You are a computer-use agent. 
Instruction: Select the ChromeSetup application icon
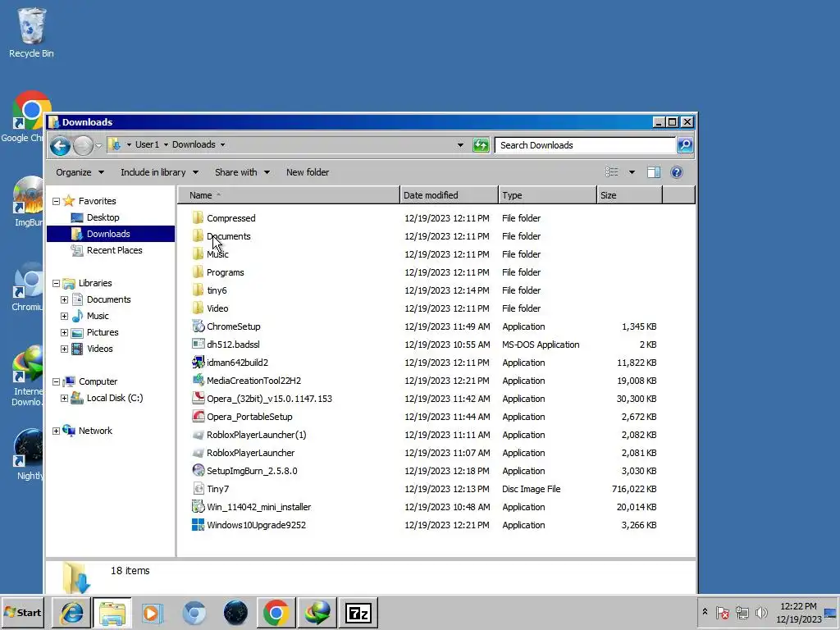click(x=199, y=326)
